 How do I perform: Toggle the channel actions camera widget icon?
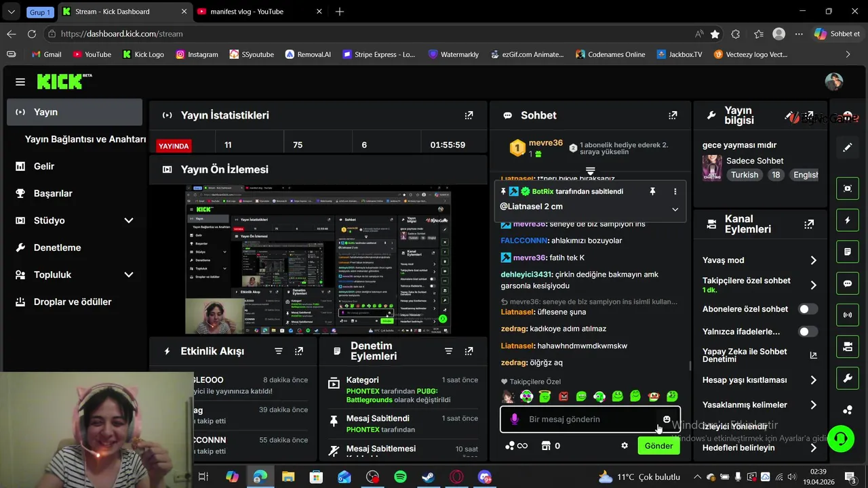848,347
